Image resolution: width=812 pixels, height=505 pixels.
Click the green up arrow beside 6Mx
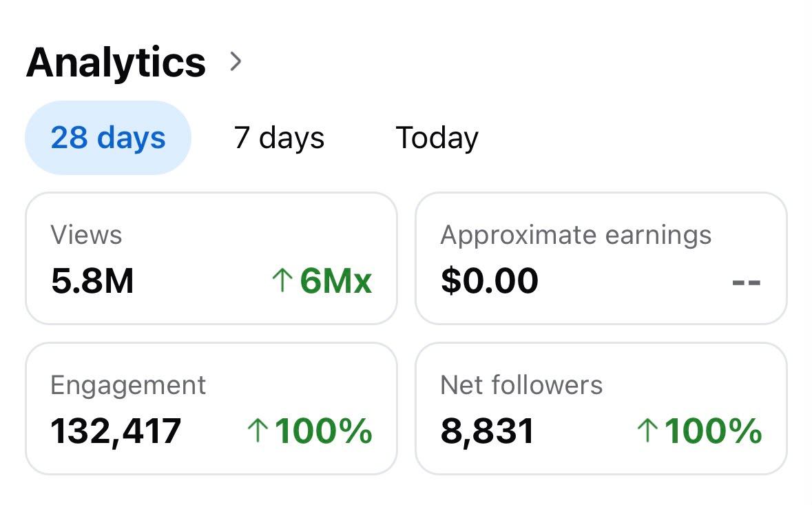click(282, 280)
